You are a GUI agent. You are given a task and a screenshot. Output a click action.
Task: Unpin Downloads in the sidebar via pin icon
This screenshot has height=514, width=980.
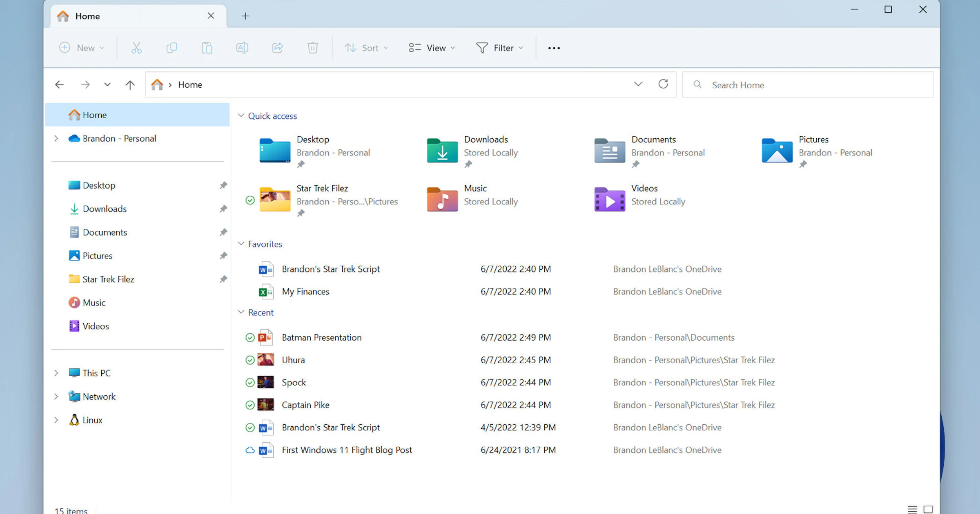coord(223,209)
